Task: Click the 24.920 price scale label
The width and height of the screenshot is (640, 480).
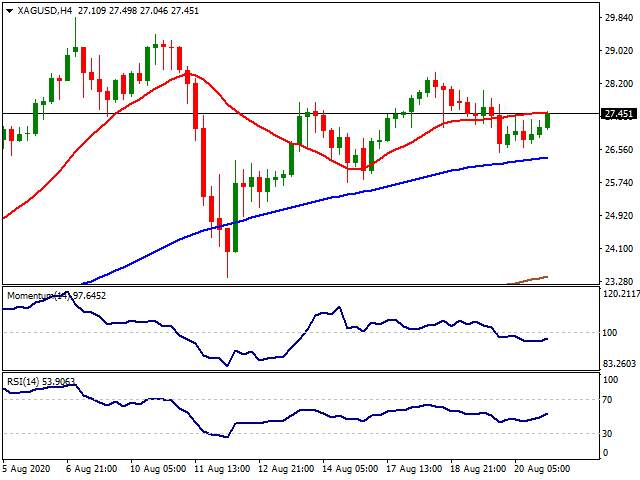Action: (x=619, y=216)
